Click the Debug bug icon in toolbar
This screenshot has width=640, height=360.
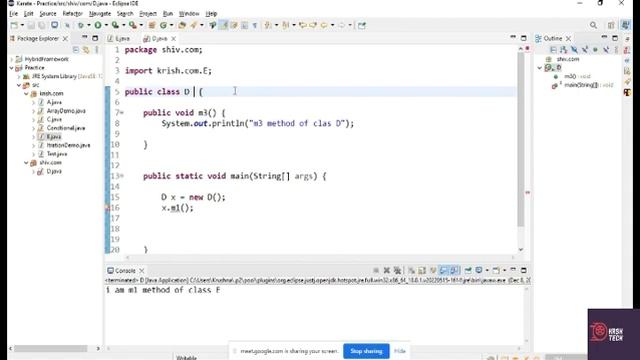point(80,25)
